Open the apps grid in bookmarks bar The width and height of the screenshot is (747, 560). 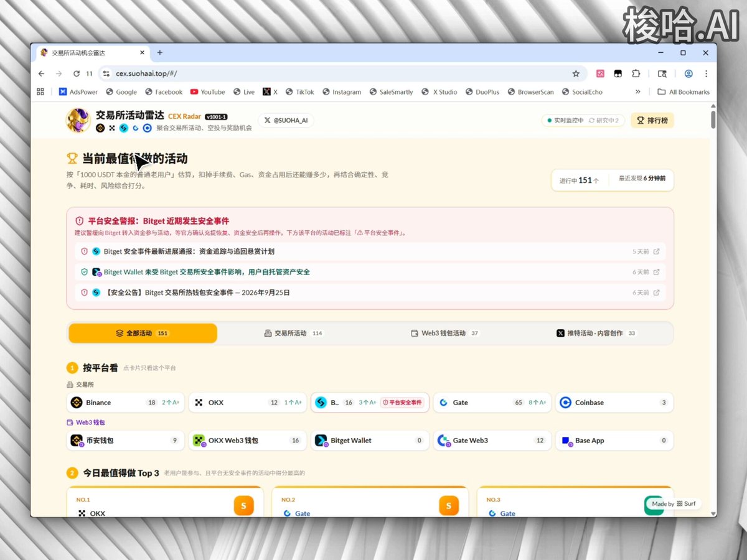click(x=40, y=91)
